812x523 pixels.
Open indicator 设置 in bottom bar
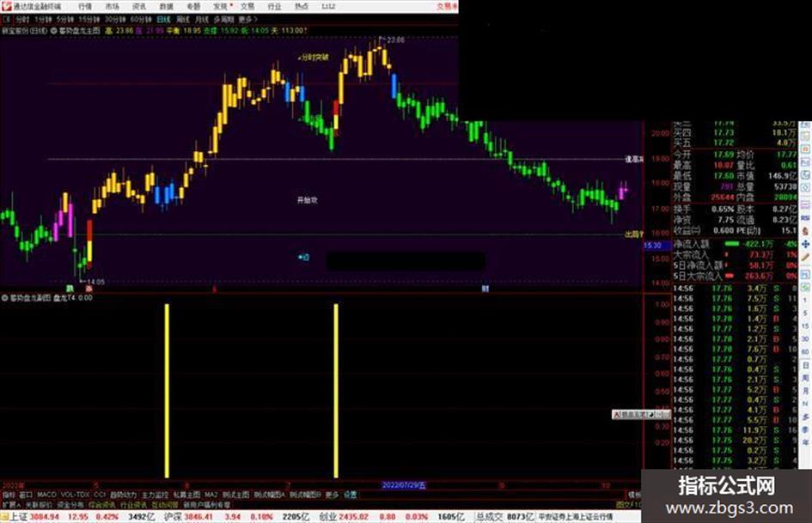coord(350,495)
